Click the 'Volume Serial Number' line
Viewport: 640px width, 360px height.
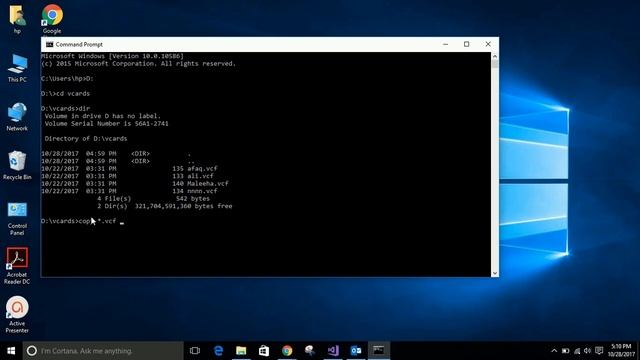(x=107, y=124)
